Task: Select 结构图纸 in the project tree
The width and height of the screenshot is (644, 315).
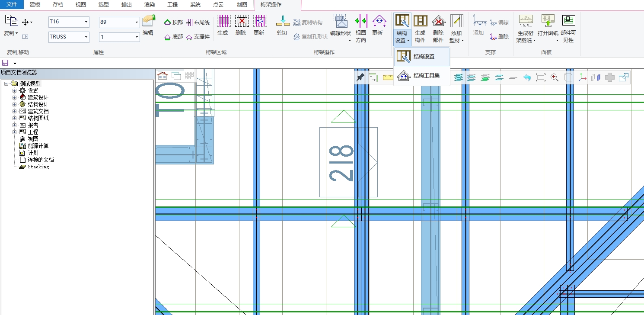Action: [x=38, y=118]
